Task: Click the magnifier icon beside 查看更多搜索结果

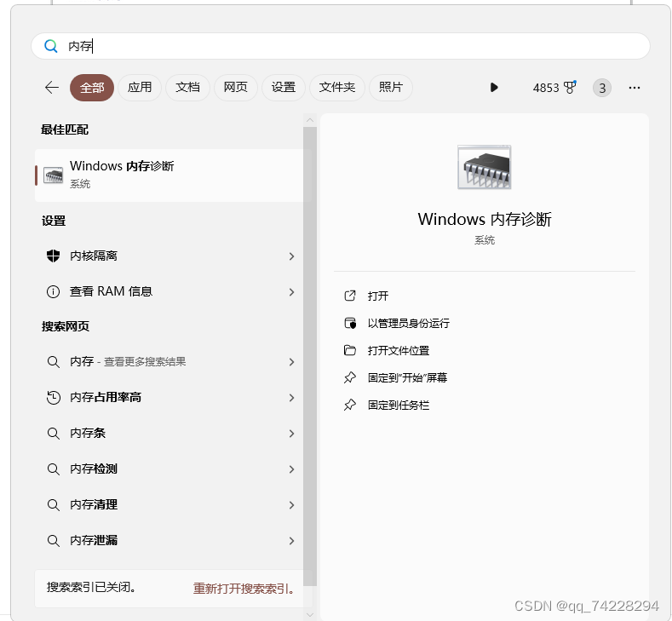Action: click(53, 362)
